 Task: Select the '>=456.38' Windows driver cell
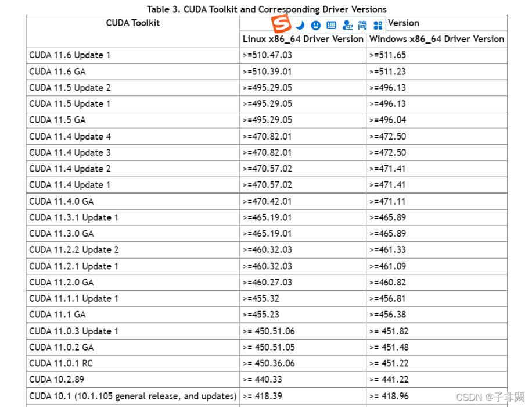pos(437,315)
